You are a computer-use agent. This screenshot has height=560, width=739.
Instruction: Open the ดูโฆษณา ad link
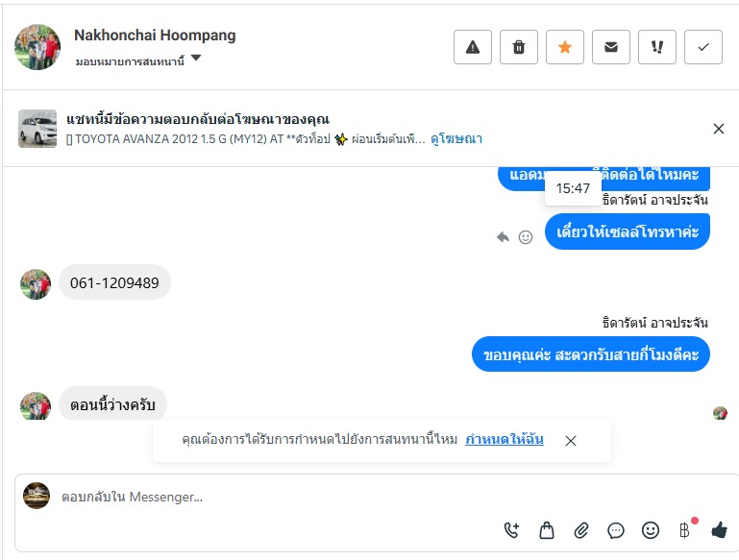coord(456,139)
